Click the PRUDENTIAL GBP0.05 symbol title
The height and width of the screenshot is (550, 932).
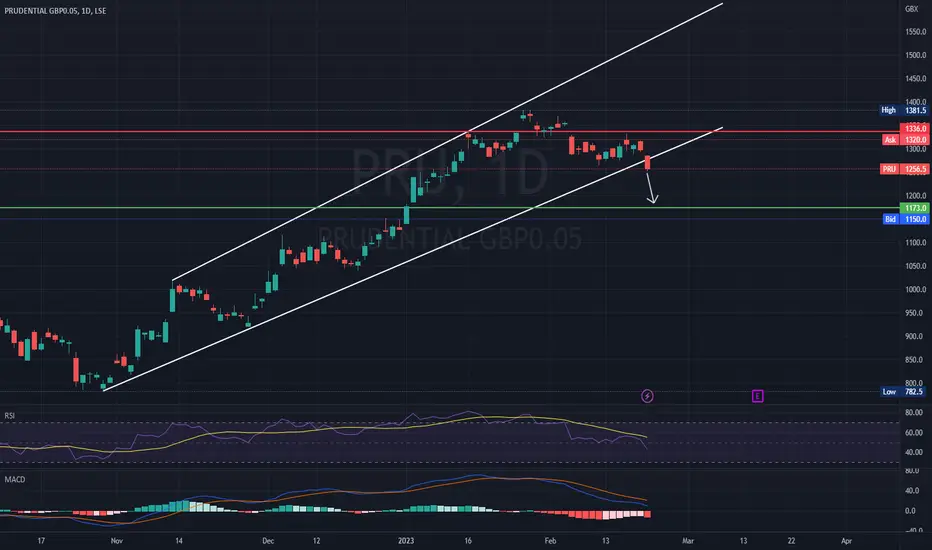click(x=55, y=11)
